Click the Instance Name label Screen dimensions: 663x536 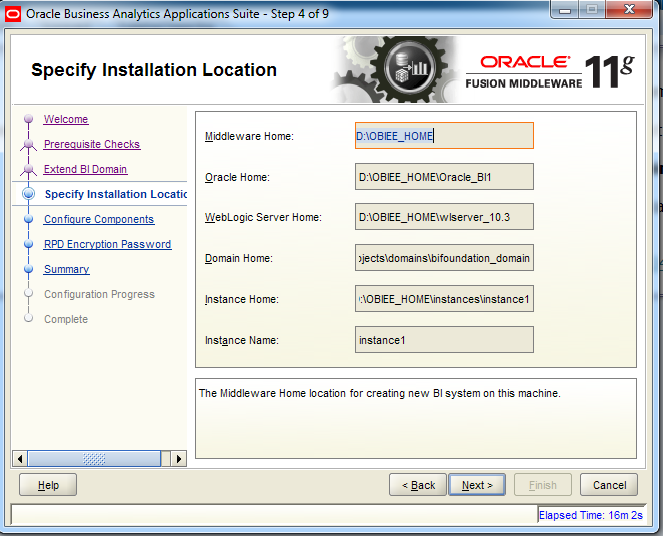pos(241,340)
